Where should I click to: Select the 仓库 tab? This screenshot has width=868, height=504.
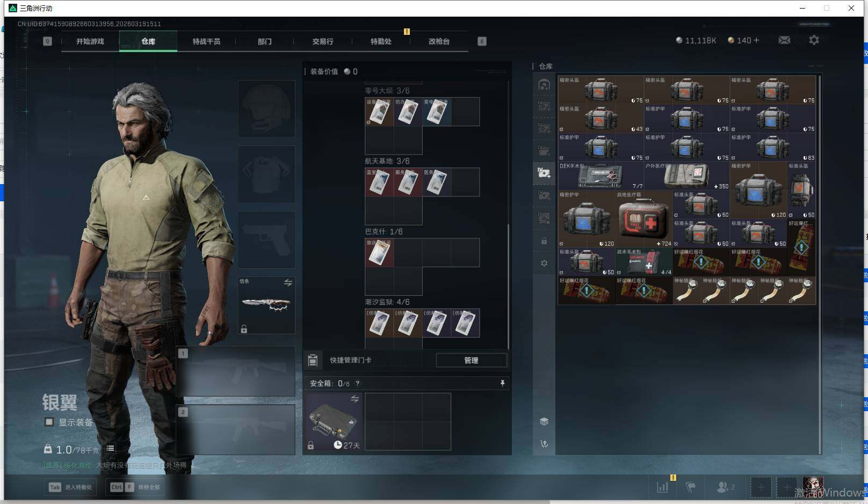[148, 41]
